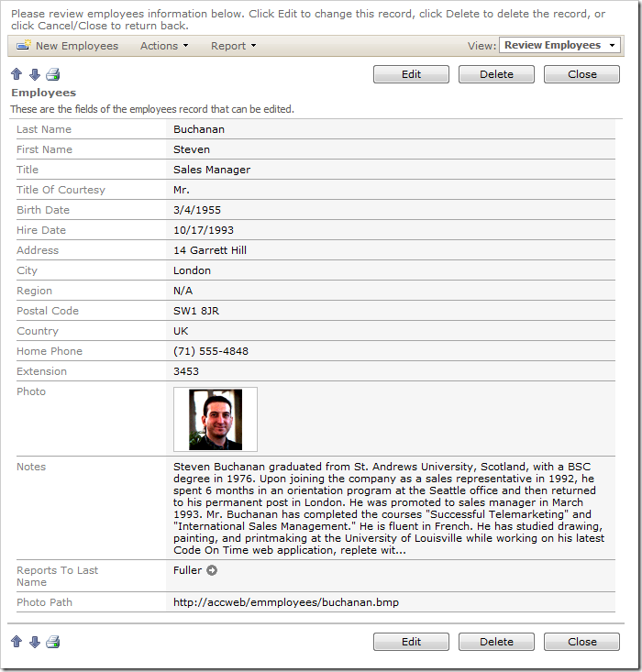Click New Employees toolbar label
The height and width of the screenshot is (672, 642).
77,46
